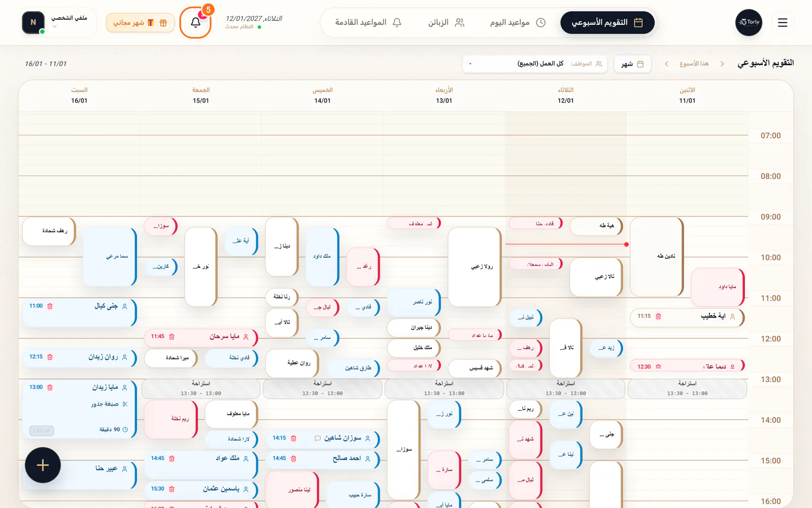Expand the ملفي الشخصي profile menu
Screen dimensions: 812x508
click(58, 22)
